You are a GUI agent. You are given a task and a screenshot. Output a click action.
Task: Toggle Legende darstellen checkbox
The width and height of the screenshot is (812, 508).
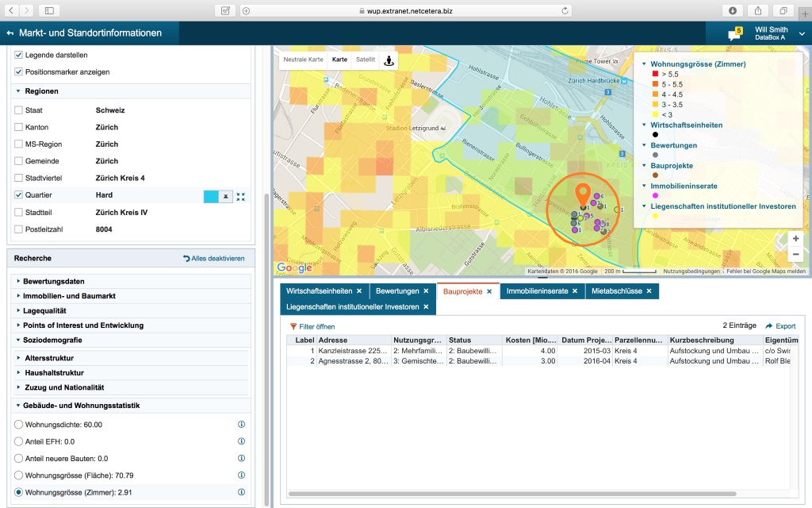19,55
